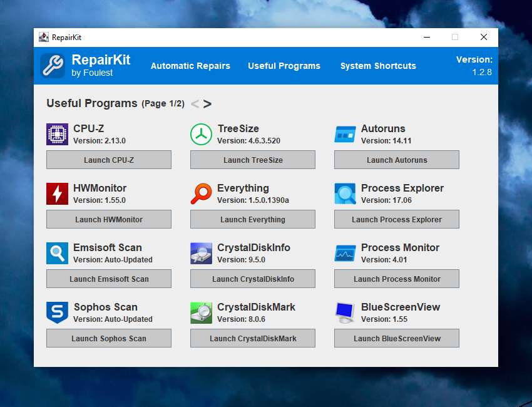Launch HWMonitor

[x=109, y=219]
